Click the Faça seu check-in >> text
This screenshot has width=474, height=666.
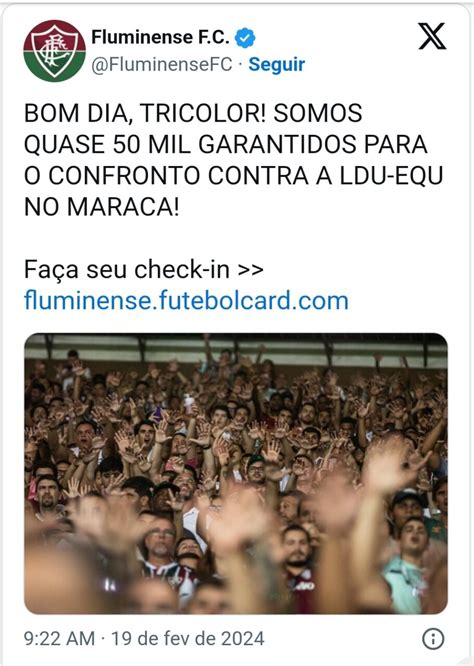[x=144, y=269]
